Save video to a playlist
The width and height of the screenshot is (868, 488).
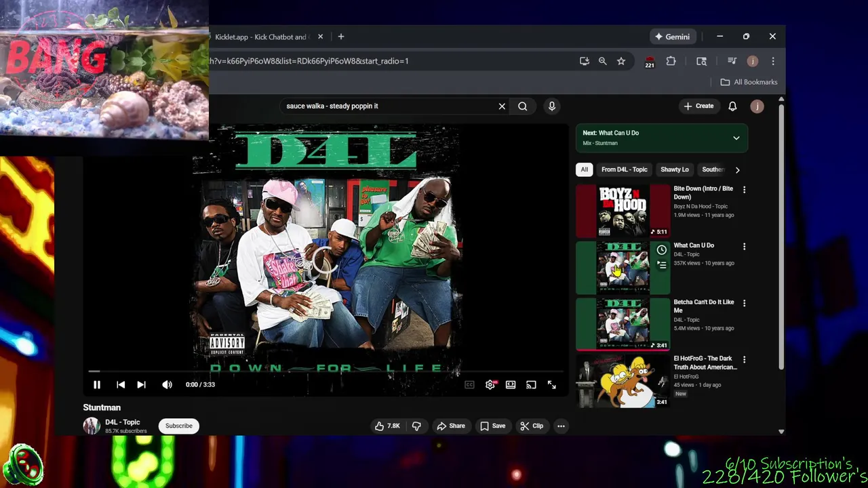point(492,426)
